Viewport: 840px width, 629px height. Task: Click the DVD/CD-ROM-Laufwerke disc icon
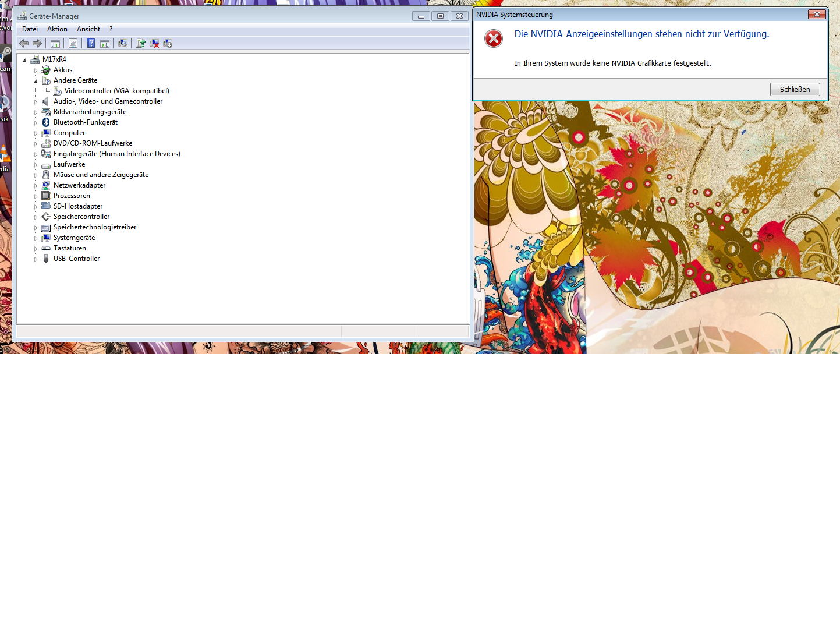pyautogui.click(x=46, y=143)
